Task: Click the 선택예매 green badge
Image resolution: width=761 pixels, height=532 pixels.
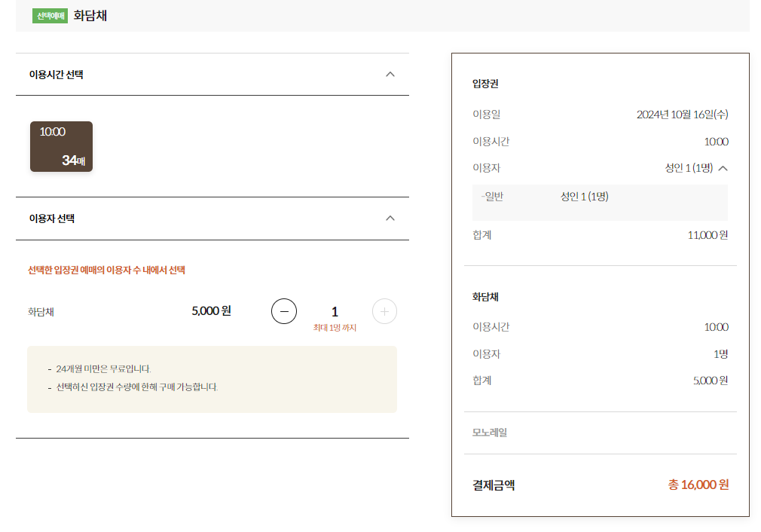Action: point(49,14)
